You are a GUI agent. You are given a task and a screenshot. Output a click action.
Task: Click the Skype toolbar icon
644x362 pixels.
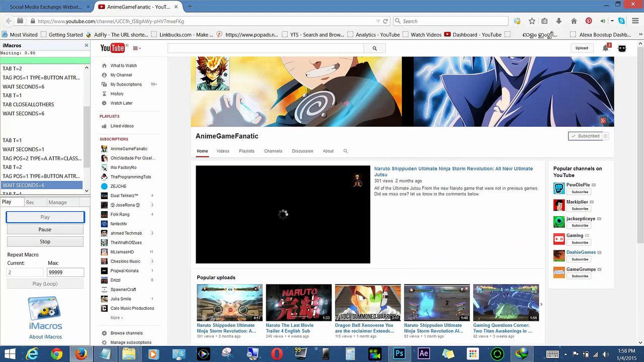621,21
